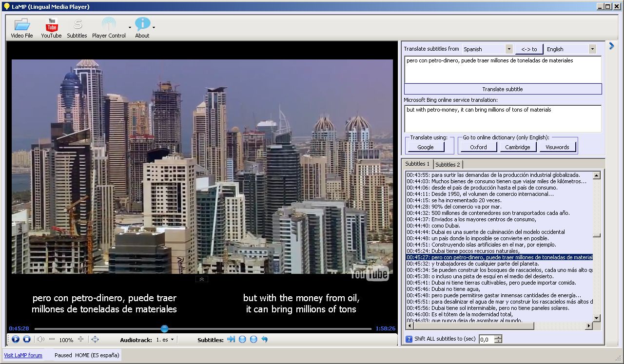Click the fullscreen arrows icon
Viewport: 624px width, 364px height.
click(96, 340)
